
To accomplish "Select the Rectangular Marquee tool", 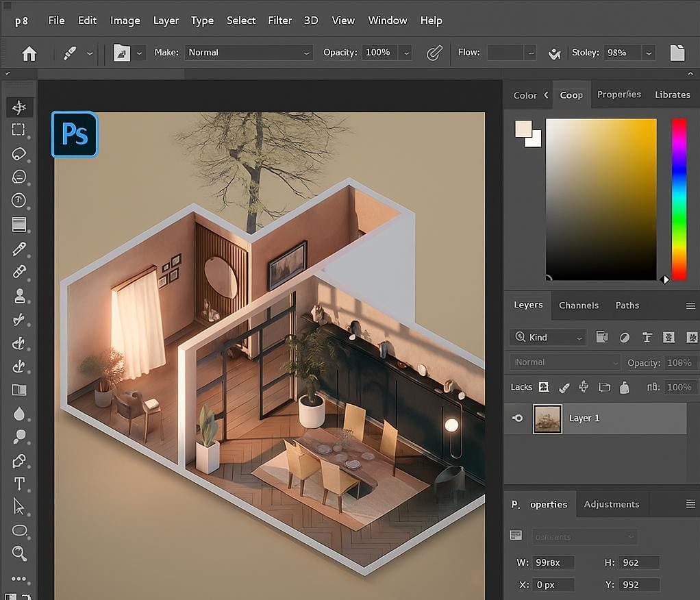I will coord(19,130).
